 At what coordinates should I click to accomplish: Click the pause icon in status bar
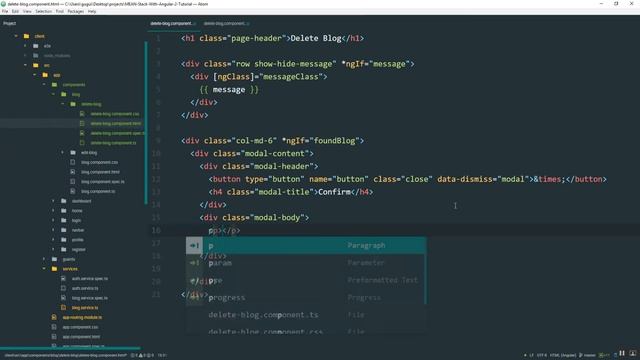[x=622, y=353]
